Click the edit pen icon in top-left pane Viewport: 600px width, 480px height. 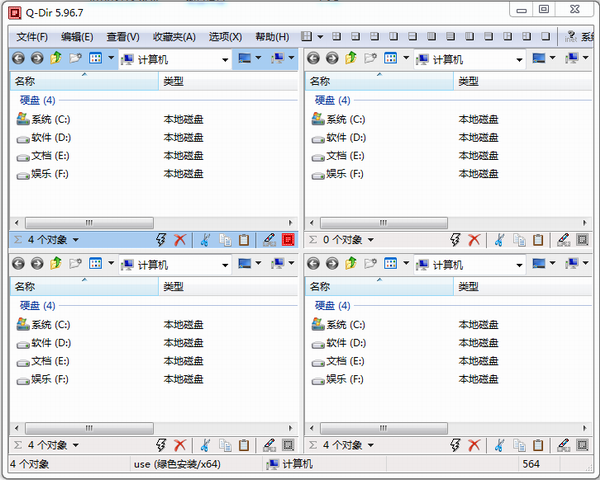269,240
